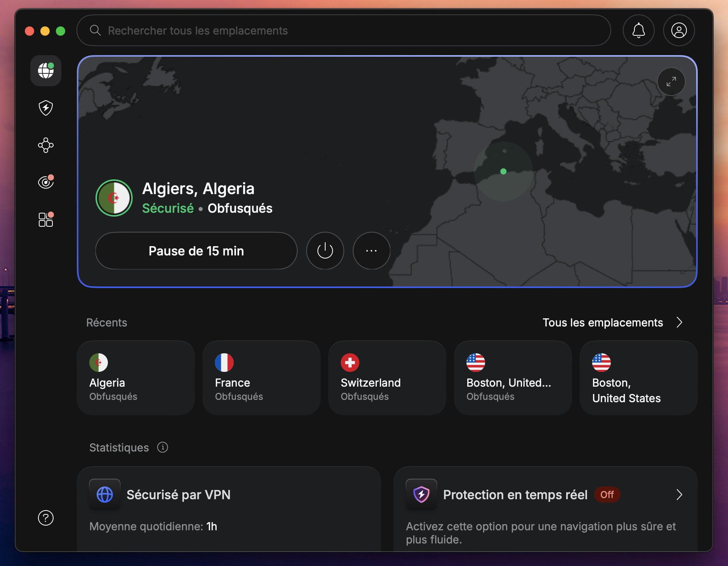728x566 pixels.
Task: Click the Récents heading
Action: coord(107,323)
